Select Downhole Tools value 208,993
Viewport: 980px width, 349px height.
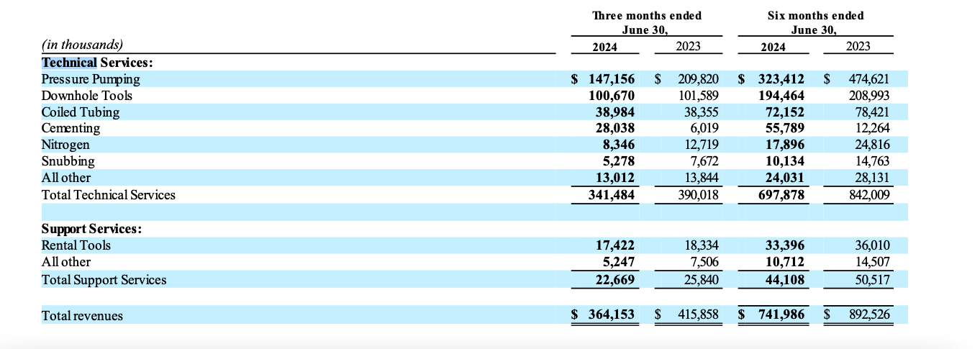tap(869, 96)
